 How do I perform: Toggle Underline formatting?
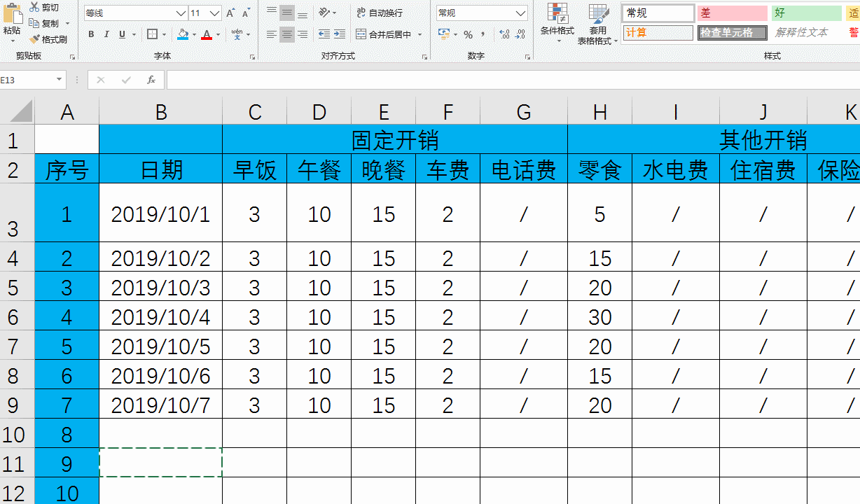coord(122,34)
